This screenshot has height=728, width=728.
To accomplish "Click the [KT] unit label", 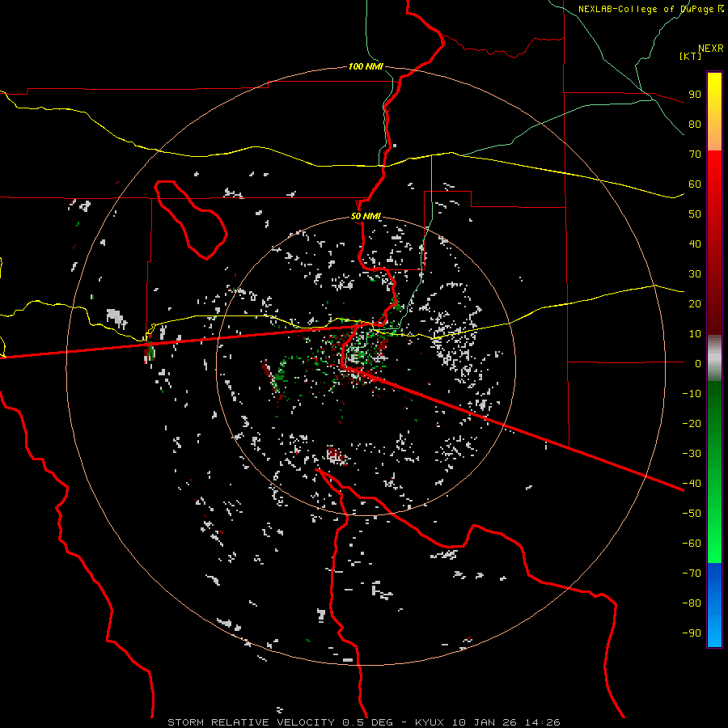I will (690, 56).
